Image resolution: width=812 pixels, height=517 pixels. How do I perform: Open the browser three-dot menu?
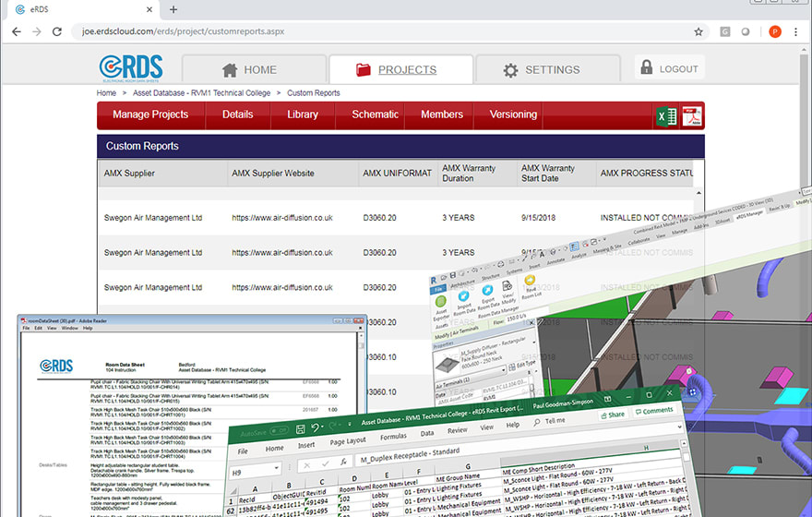coord(795,31)
